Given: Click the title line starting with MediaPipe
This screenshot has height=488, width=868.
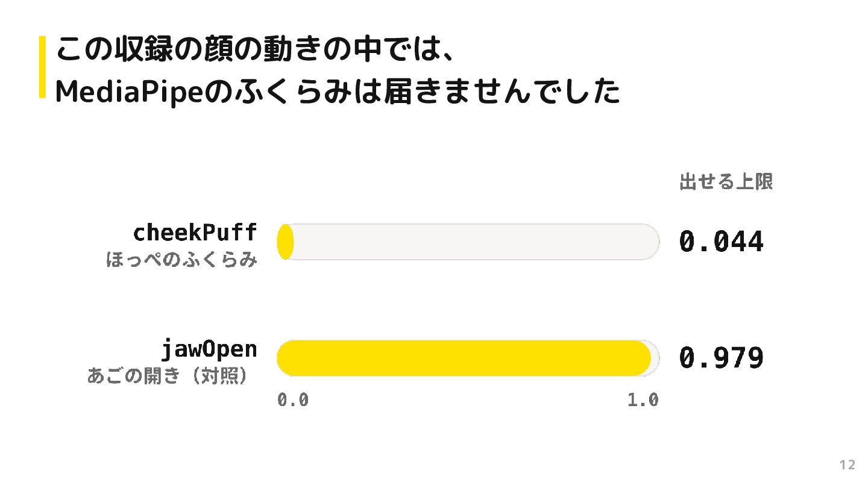Looking at the screenshot, I should (x=338, y=92).
